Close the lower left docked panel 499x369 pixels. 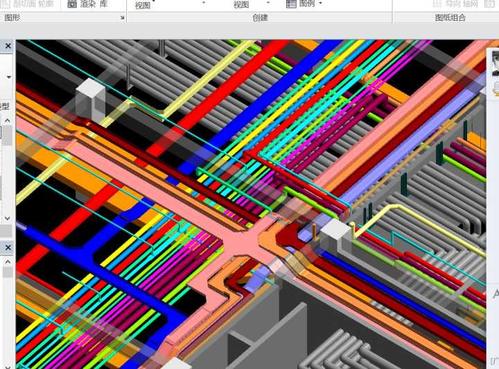click(8, 248)
